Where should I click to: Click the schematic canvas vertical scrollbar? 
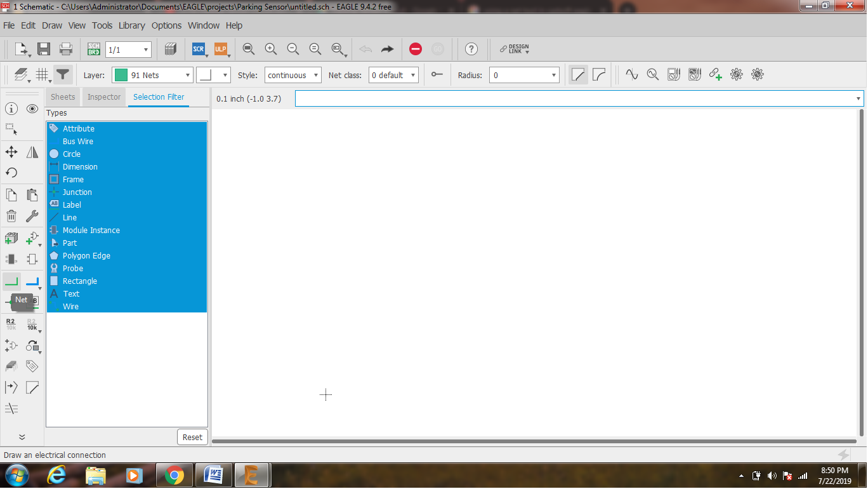(x=861, y=272)
